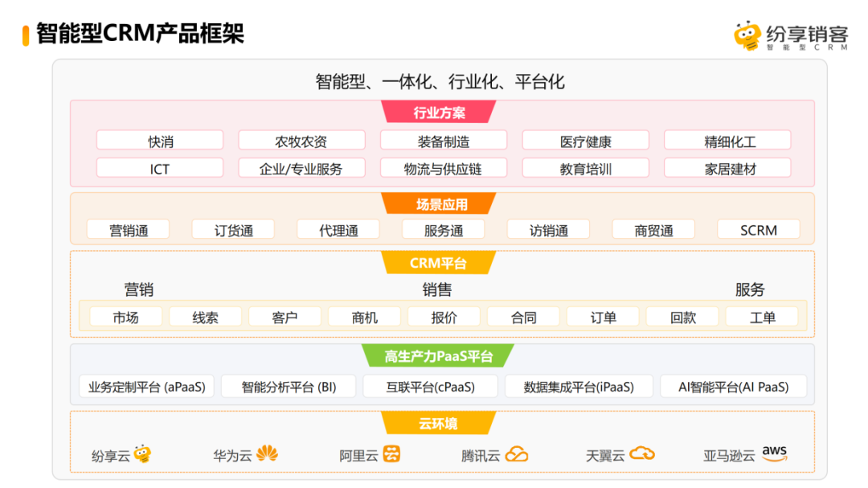Click the 亚马逊云 aws logo
Viewport: 868px width, 488px height.
[775, 453]
